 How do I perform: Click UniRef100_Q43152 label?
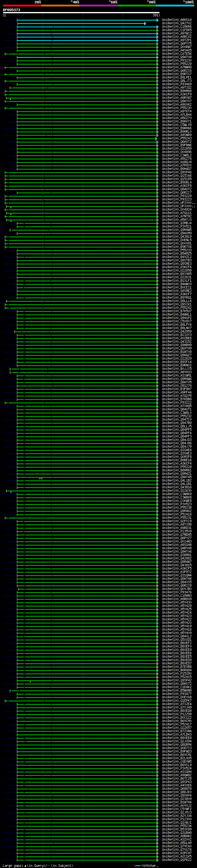(x=176, y=342)
